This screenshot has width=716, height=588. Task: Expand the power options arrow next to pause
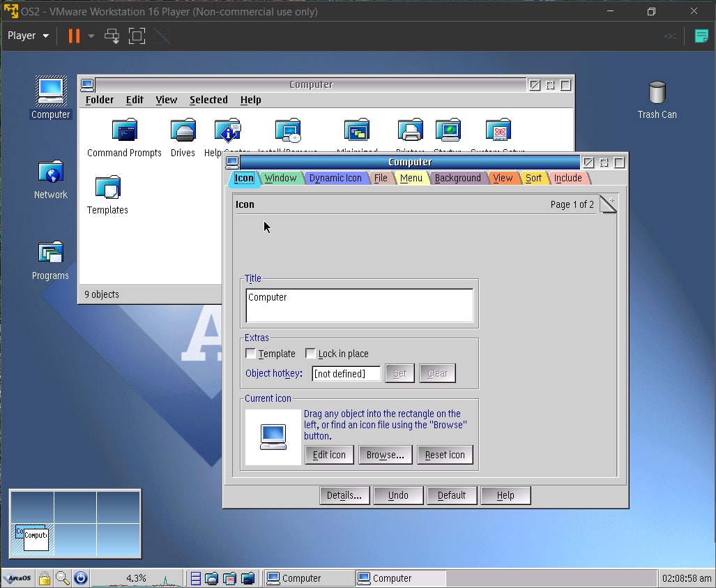[91, 36]
